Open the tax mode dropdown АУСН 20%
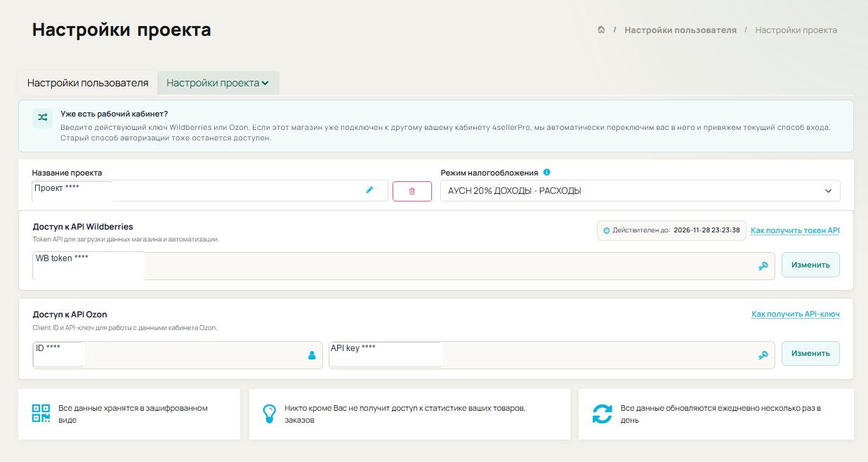Image resolution: width=868 pixels, height=462 pixels. 640,191
